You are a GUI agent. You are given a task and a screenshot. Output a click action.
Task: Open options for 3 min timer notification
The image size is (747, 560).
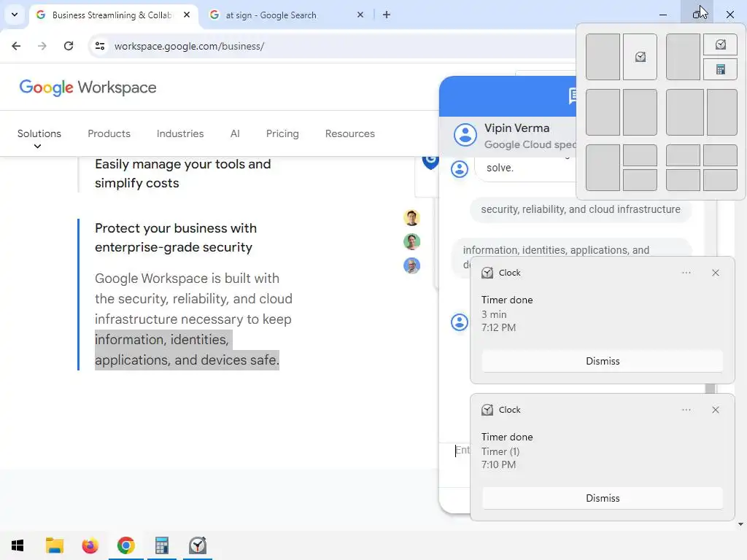pyautogui.click(x=686, y=273)
